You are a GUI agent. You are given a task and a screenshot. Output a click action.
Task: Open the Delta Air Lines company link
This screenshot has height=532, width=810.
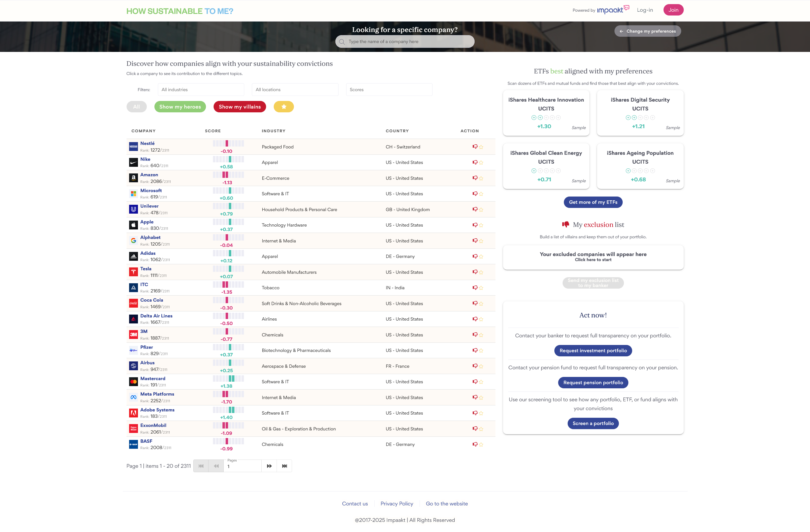pos(156,316)
